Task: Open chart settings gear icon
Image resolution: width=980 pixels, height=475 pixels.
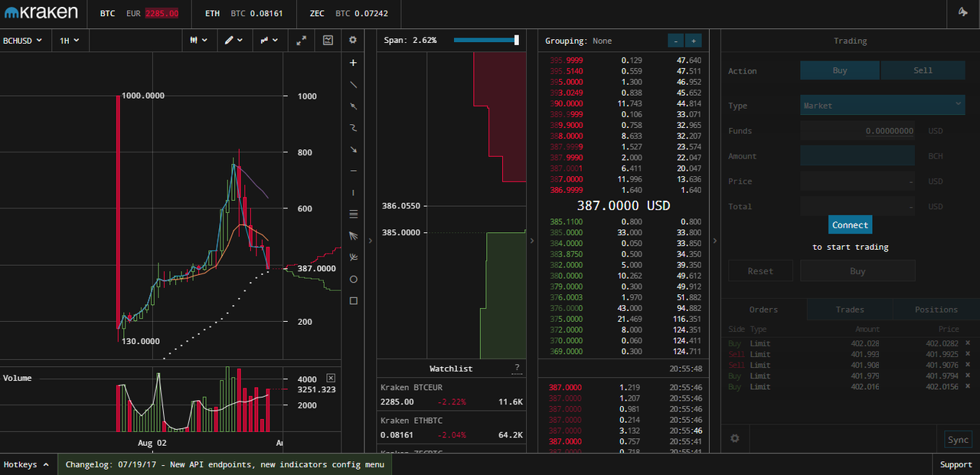Action: coord(353,40)
